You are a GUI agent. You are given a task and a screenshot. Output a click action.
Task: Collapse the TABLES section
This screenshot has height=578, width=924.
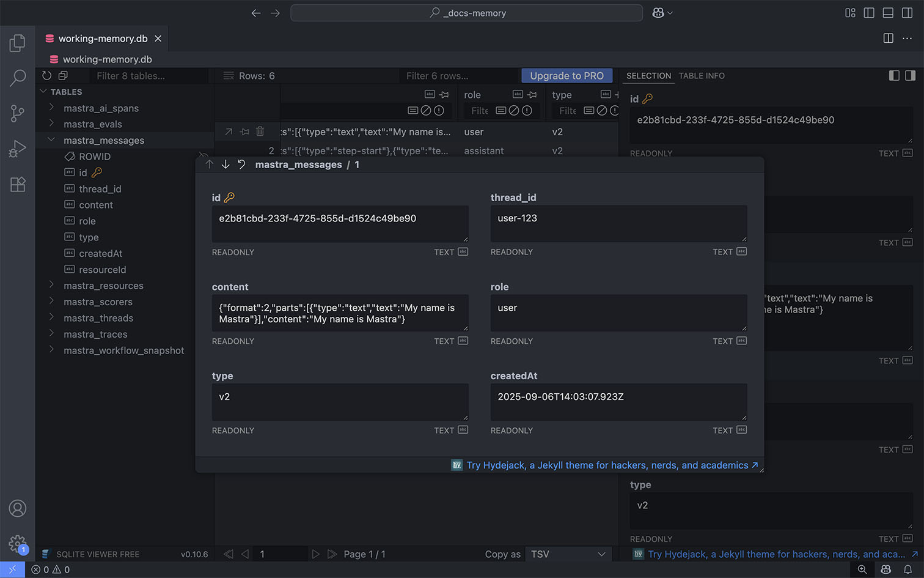click(x=43, y=92)
